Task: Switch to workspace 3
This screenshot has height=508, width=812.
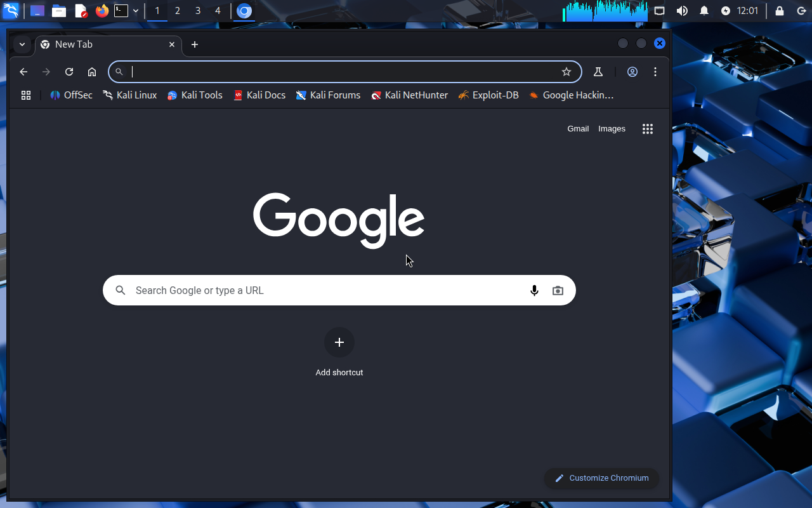Action: pos(198,11)
